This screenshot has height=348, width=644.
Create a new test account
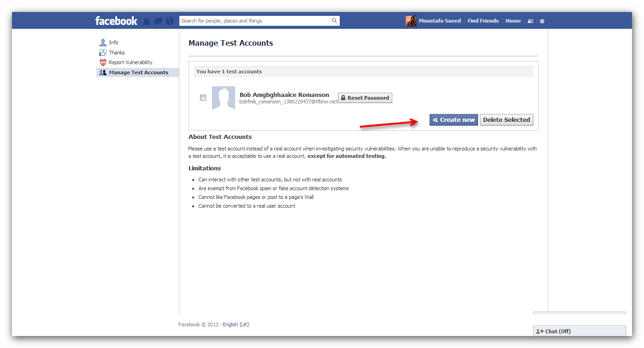tap(454, 120)
